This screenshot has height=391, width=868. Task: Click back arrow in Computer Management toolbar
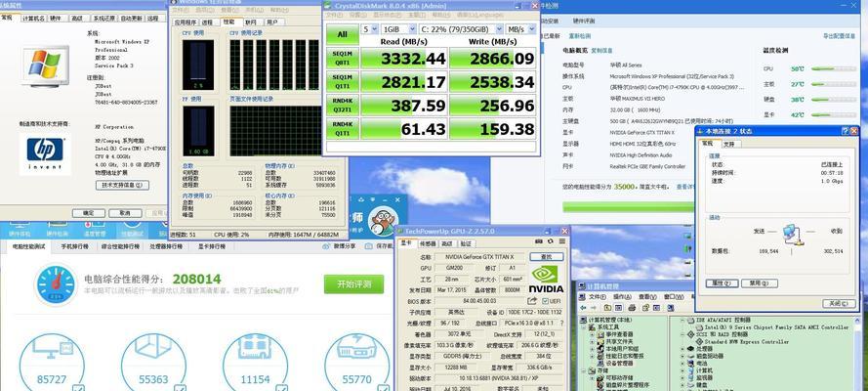click(x=584, y=307)
